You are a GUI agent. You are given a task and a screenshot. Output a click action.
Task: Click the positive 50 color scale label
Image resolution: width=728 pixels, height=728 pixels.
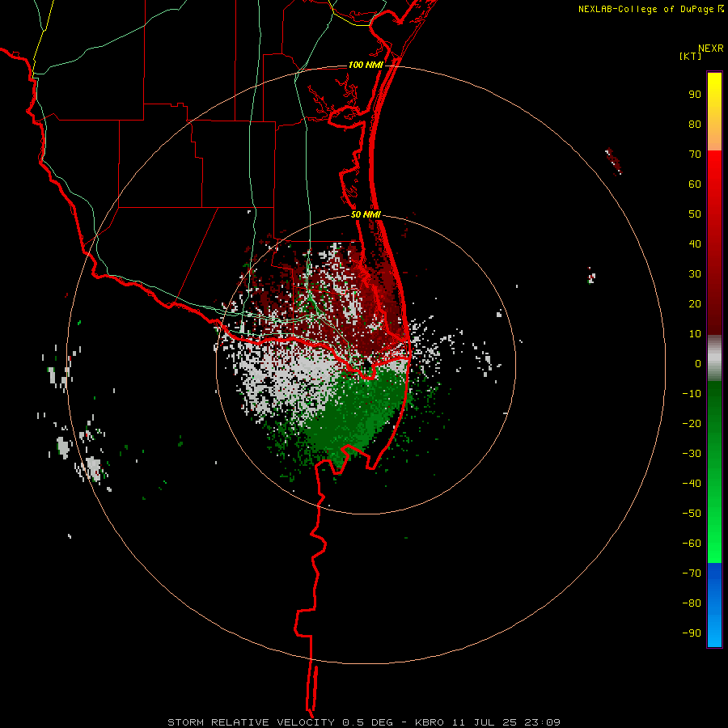695,214
